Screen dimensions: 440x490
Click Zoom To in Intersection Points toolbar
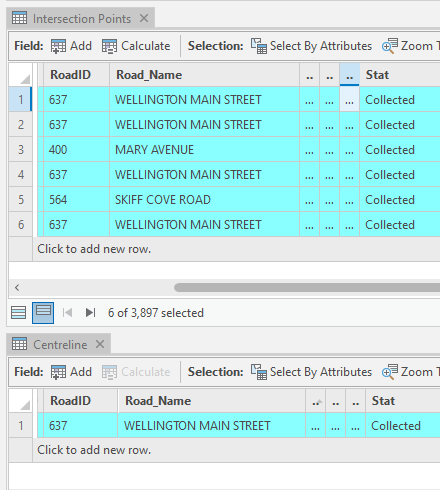click(x=411, y=46)
